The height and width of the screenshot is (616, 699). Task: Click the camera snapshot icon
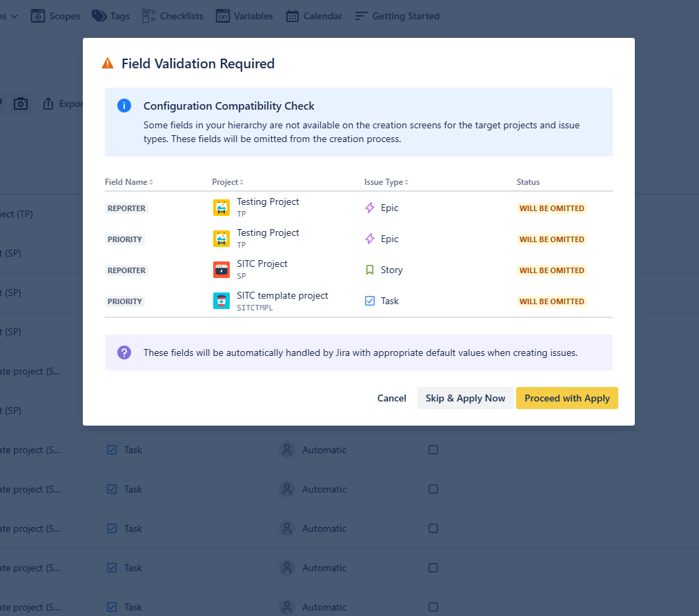(x=21, y=103)
